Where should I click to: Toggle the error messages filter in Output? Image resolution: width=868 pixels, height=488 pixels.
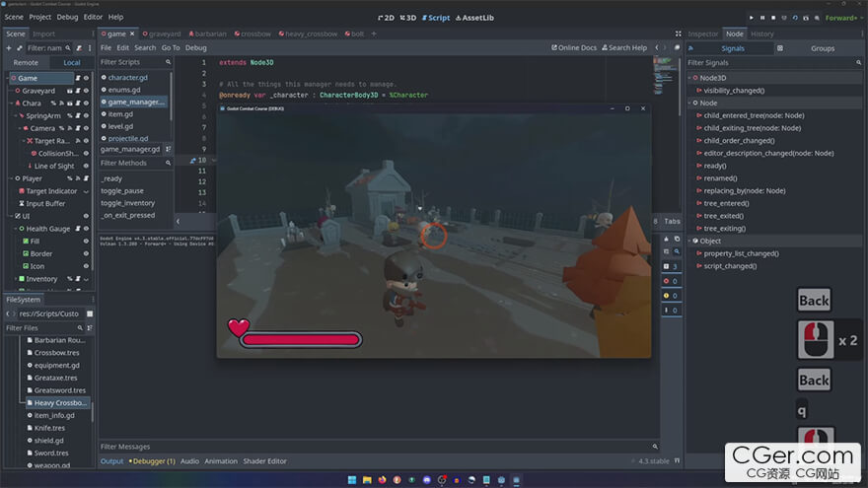point(671,281)
